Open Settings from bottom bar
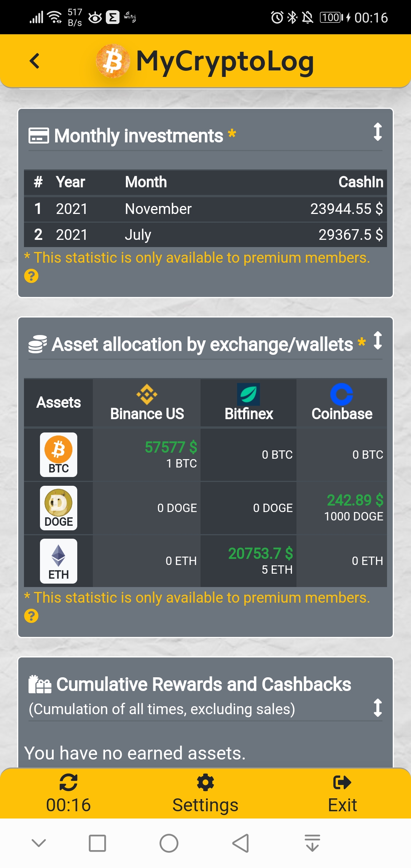Screen dimensions: 411x868 click(205, 793)
